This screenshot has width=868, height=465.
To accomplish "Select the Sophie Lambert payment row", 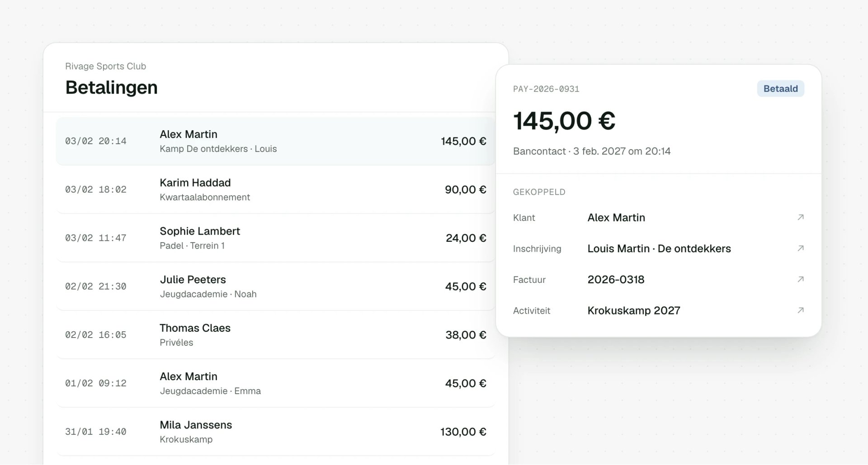I will (275, 238).
